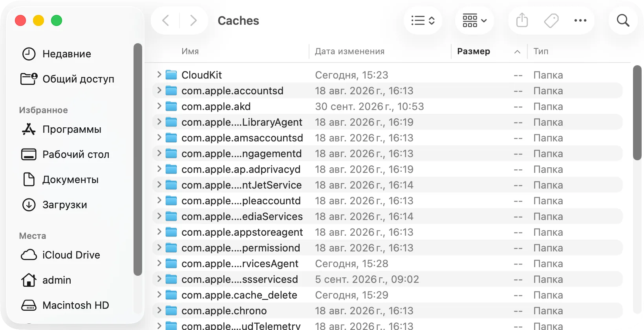Sort by the Тип column header
The height and width of the screenshot is (330, 644).
[x=541, y=51]
